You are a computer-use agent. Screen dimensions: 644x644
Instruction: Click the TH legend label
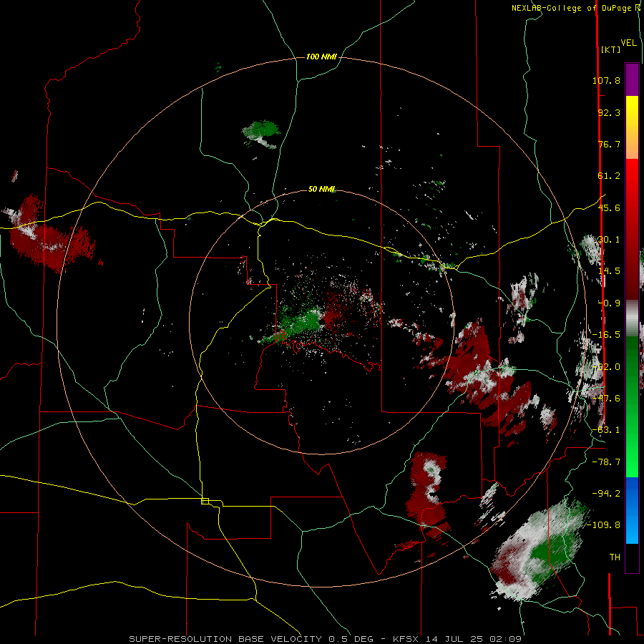(x=615, y=557)
